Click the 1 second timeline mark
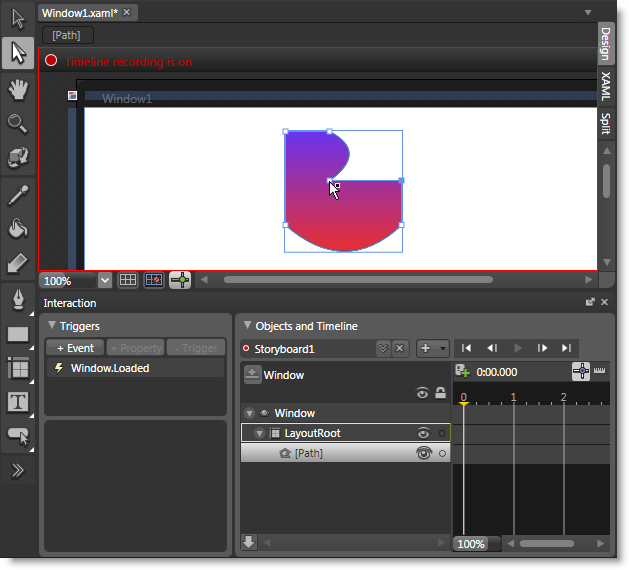This screenshot has height=570, width=629. click(x=513, y=398)
